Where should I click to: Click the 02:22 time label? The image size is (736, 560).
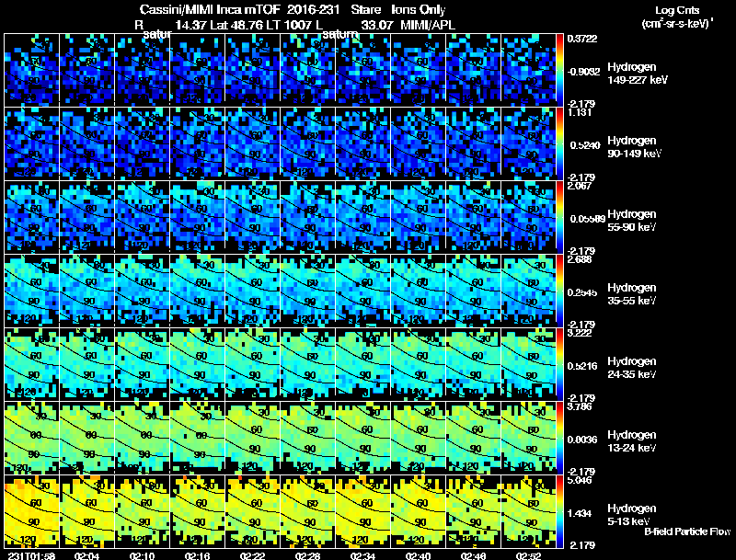coord(252,555)
